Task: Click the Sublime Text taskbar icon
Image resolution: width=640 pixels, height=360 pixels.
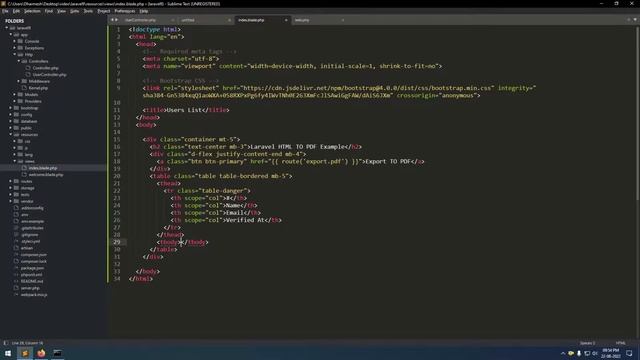Action: 24,353
